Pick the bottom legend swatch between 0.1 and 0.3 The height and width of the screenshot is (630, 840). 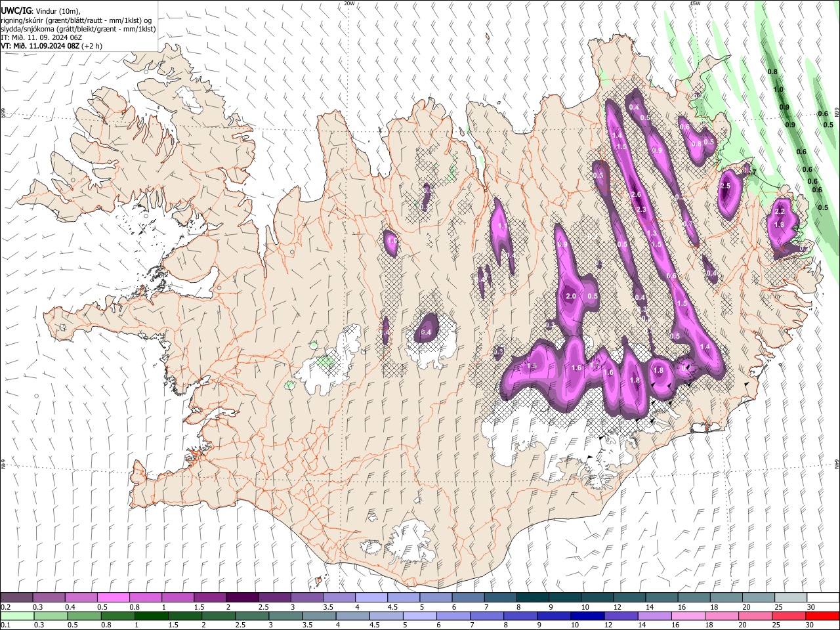(x=17, y=616)
